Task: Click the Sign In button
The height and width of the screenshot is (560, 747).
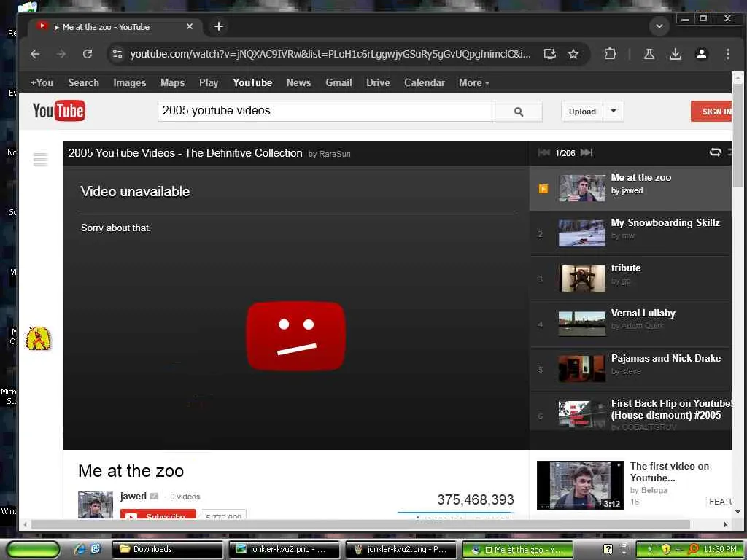Action: coord(711,112)
